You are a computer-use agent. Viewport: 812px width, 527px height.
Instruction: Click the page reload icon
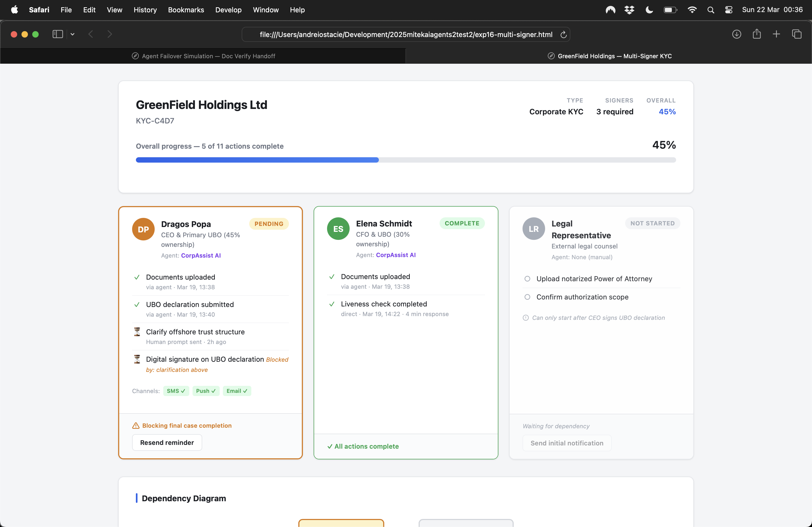pos(563,34)
